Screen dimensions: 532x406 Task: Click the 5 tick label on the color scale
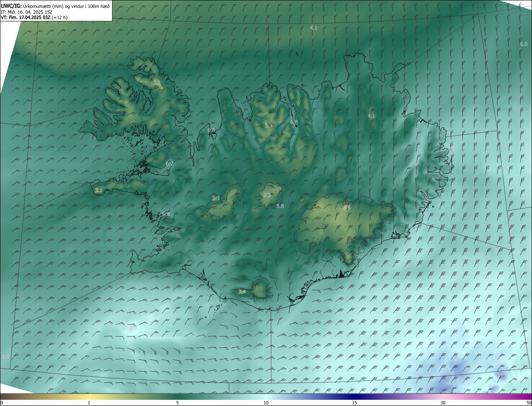coord(177,403)
